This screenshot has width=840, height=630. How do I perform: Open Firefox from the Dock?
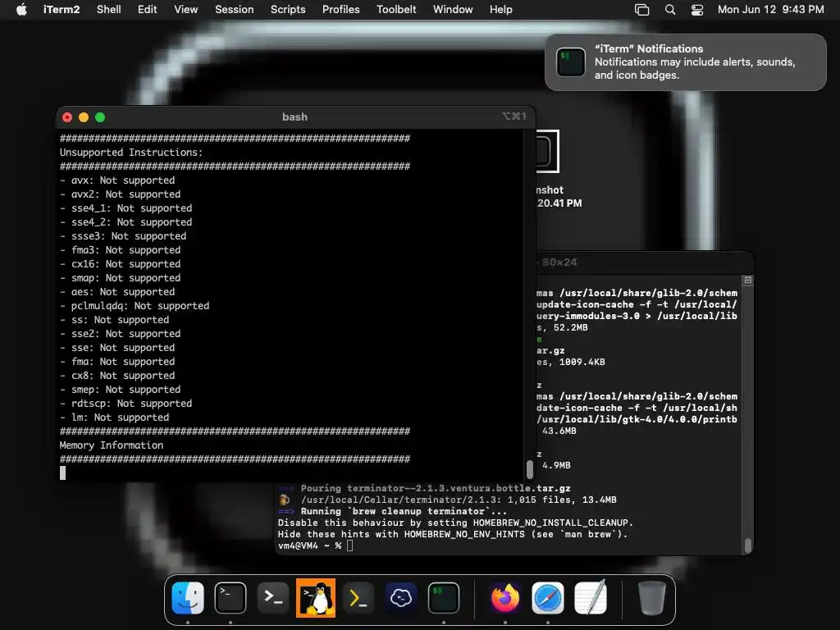505,597
